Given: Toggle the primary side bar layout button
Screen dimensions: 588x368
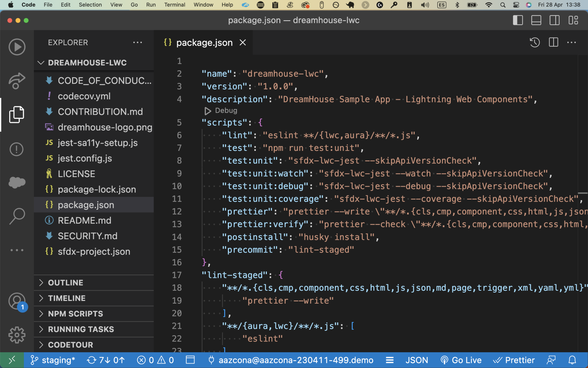Looking at the screenshot, I should pyautogui.click(x=518, y=21).
